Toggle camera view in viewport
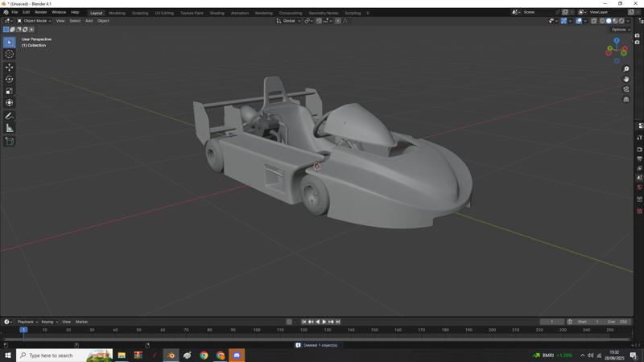This screenshot has width=644, height=362. (x=626, y=89)
